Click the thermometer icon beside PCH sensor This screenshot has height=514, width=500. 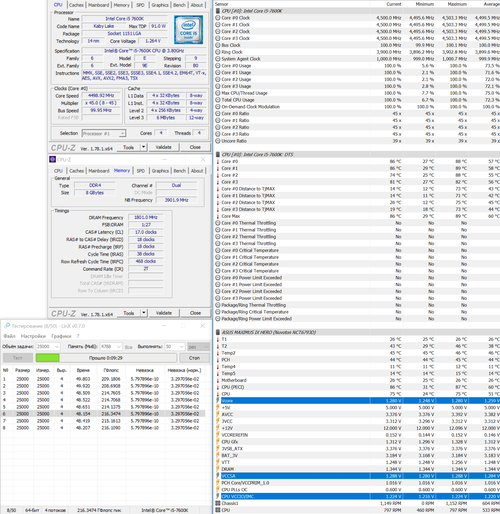[x=218, y=360]
